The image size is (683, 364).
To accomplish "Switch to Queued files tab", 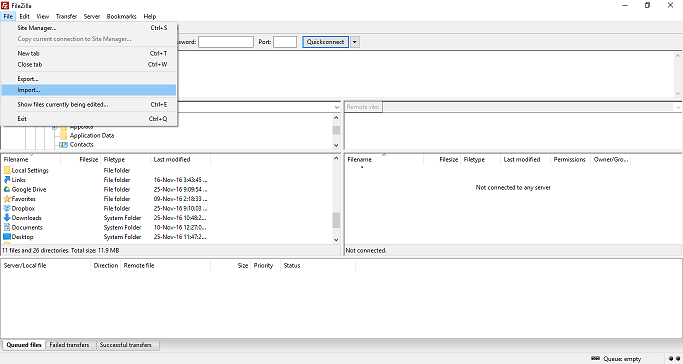I will point(24,345).
